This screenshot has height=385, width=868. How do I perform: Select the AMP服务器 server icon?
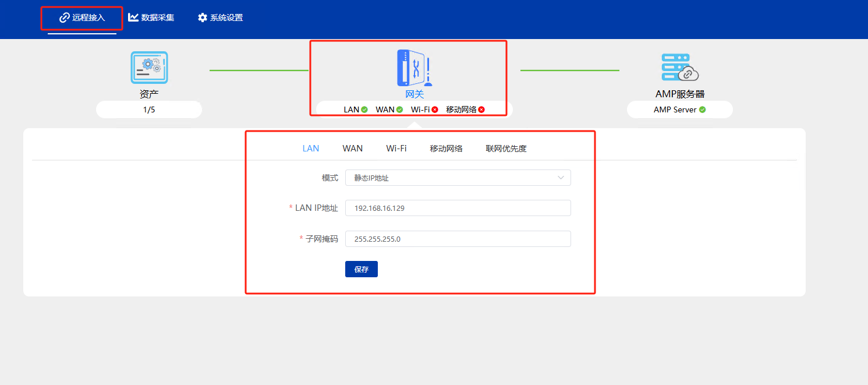(x=680, y=67)
